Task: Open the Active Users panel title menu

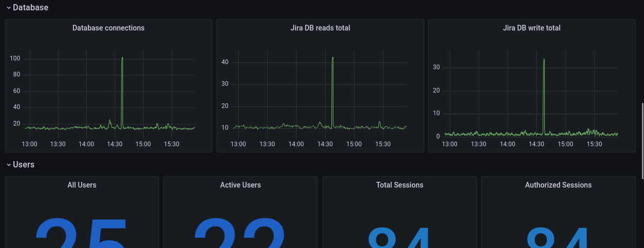Action: click(x=240, y=185)
